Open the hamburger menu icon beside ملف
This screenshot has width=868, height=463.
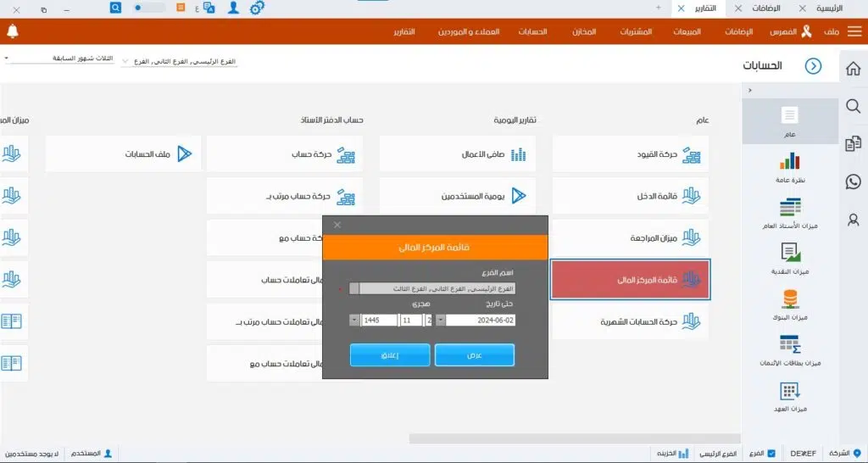click(854, 31)
